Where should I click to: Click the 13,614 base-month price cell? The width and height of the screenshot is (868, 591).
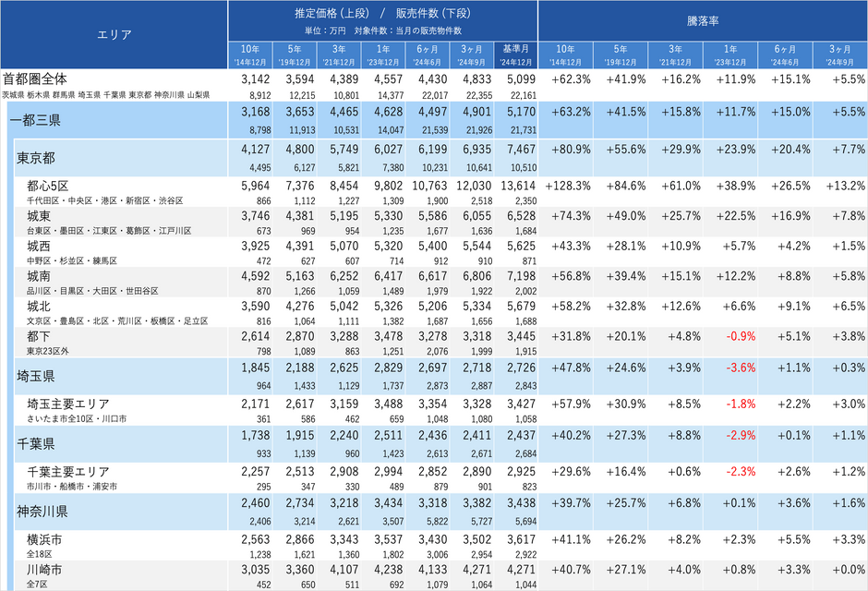[x=518, y=187]
